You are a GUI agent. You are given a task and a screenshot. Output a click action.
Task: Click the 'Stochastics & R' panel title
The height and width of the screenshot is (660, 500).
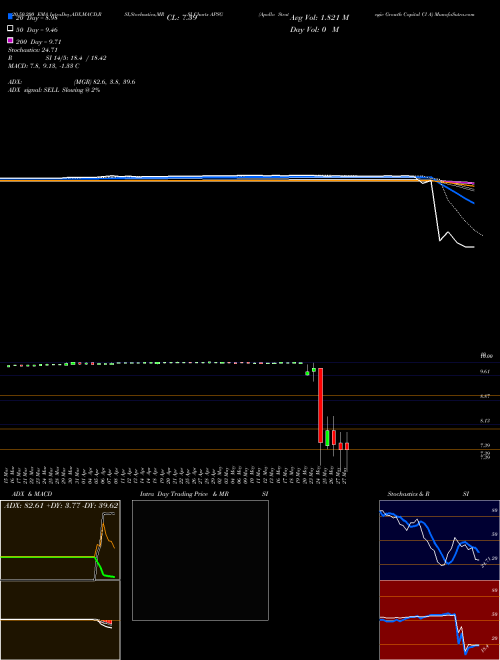pos(408,494)
